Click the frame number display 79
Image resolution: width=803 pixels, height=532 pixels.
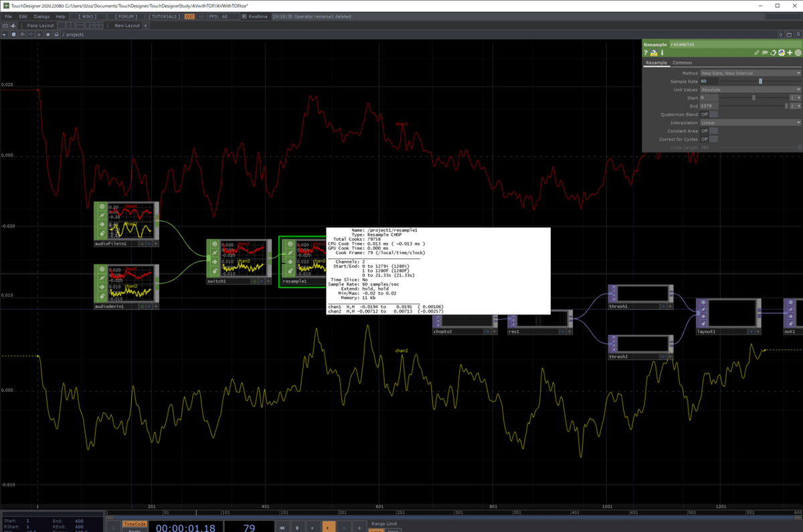(x=249, y=527)
